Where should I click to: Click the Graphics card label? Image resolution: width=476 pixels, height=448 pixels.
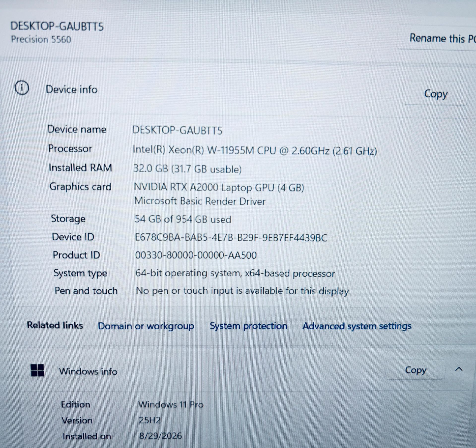(x=80, y=187)
